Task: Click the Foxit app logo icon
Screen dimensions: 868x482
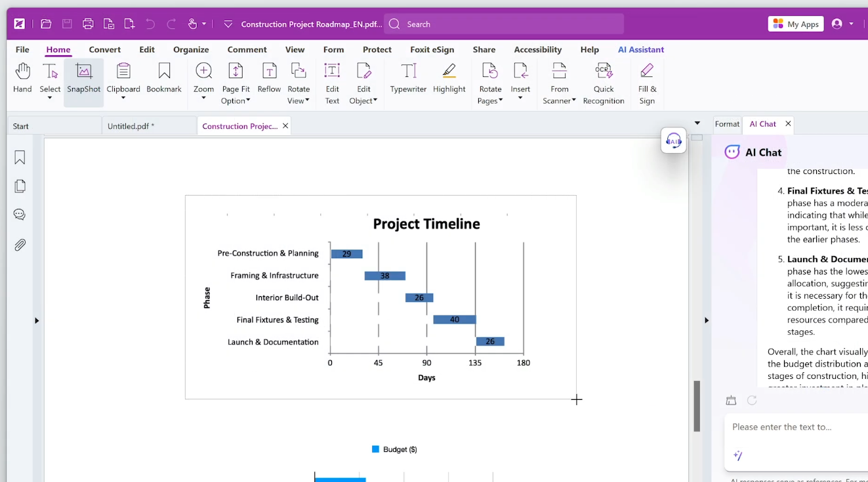Action: [20, 24]
